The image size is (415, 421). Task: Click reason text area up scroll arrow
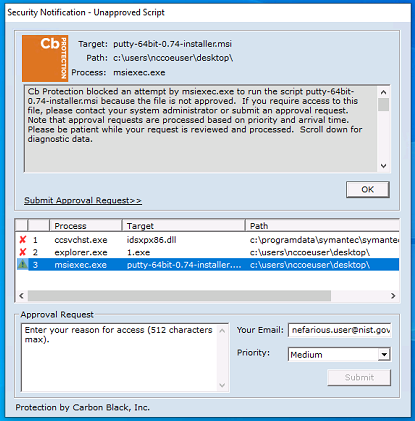coord(222,331)
